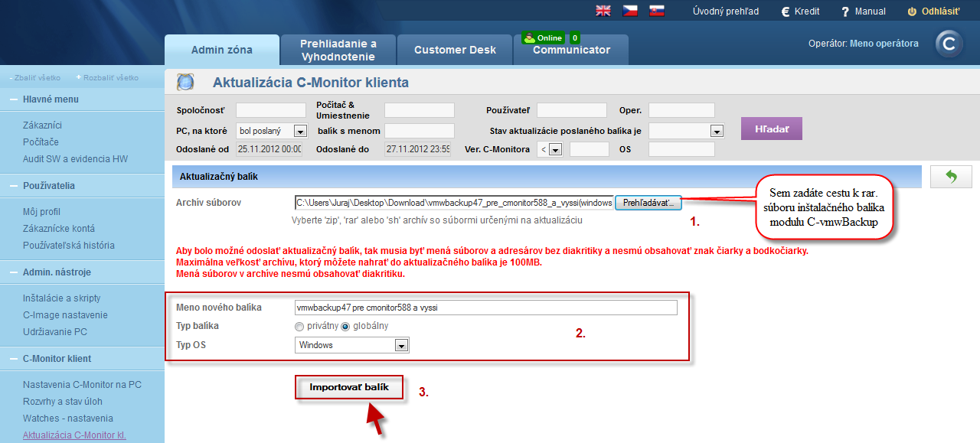The width and height of the screenshot is (980, 443).
Task: Click the Spoločnosť input field
Action: (x=271, y=110)
